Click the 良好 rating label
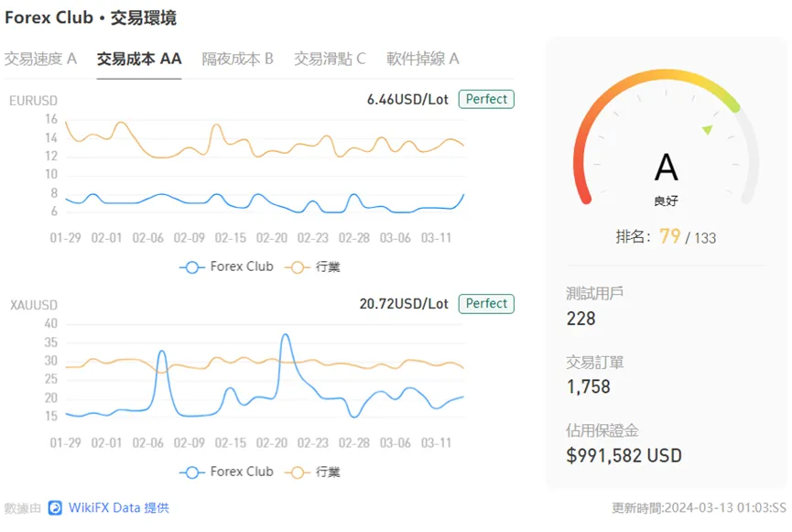 (x=666, y=201)
